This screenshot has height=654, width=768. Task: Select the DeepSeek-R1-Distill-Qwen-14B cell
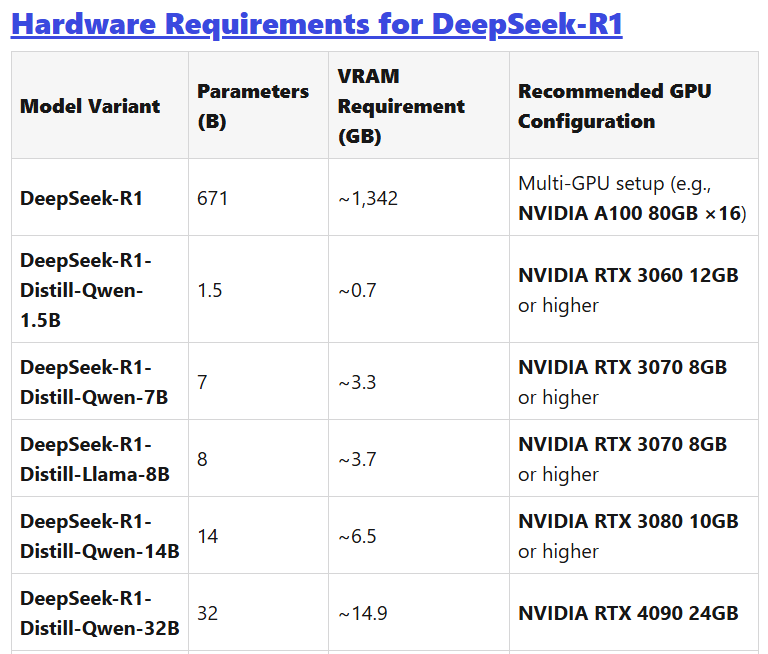click(100, 536)
